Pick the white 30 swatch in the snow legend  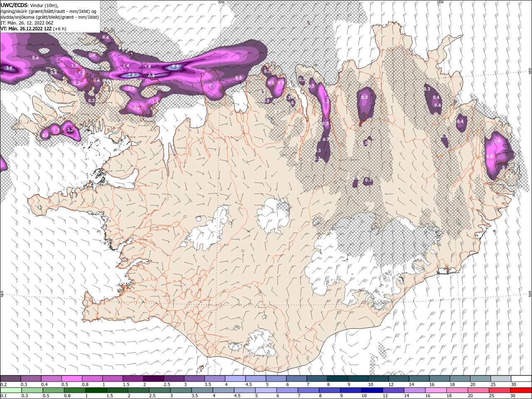click(522, 379)
